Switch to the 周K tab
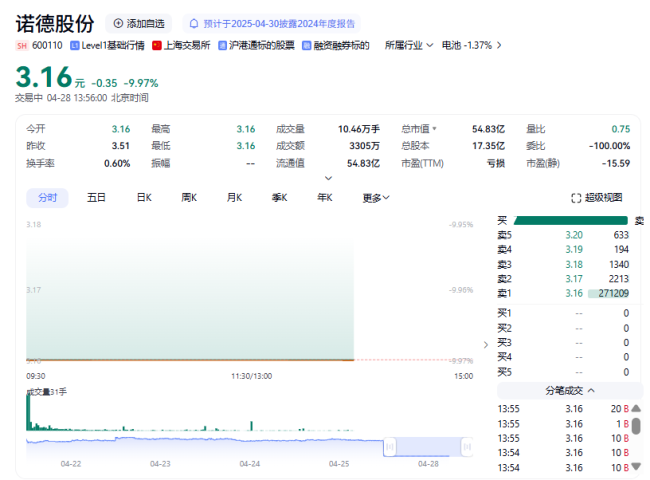This screenshot has width=650, height=480. (189, 198)
